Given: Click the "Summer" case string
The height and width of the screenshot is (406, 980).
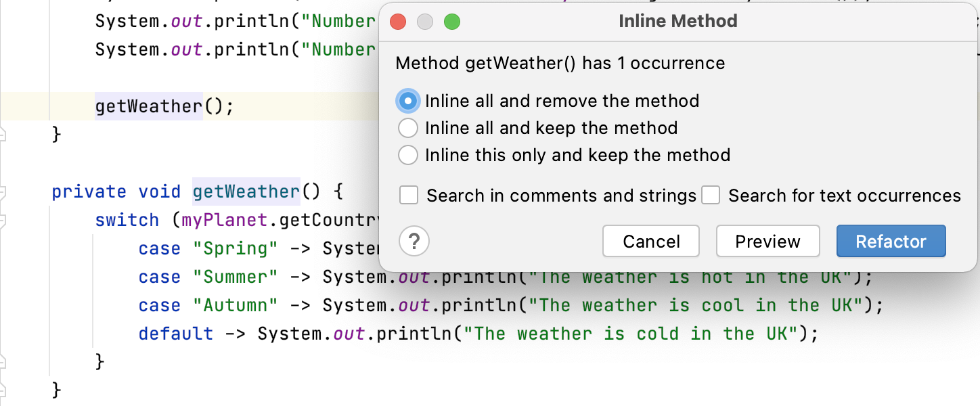Looking at the screenshot, I should point(236,277).
